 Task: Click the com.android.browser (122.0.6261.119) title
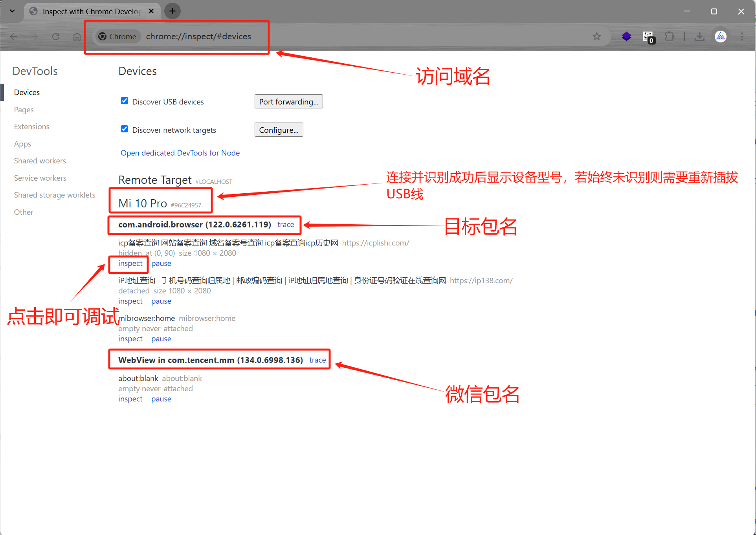(195, 224)
